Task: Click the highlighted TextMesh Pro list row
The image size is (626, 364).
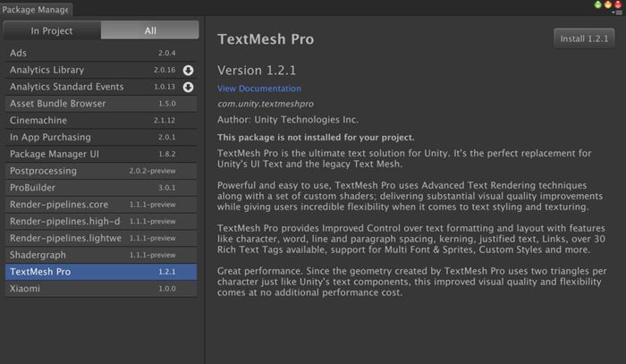Action: pyautogui.click(x=100, y=272)
